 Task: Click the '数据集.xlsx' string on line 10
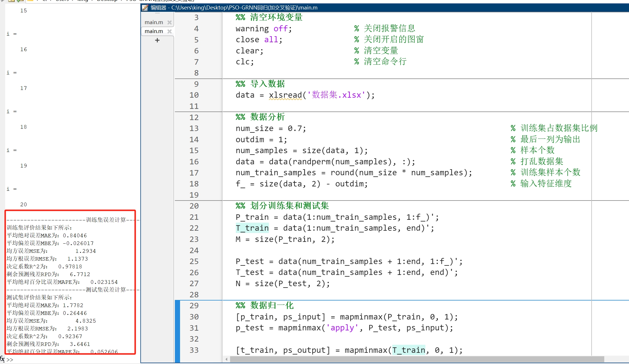pos(337,95)
